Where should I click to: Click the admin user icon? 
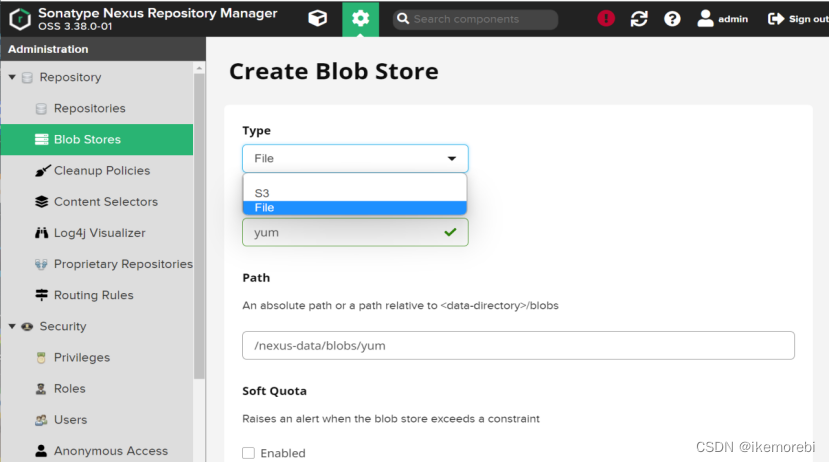point(705,19)
